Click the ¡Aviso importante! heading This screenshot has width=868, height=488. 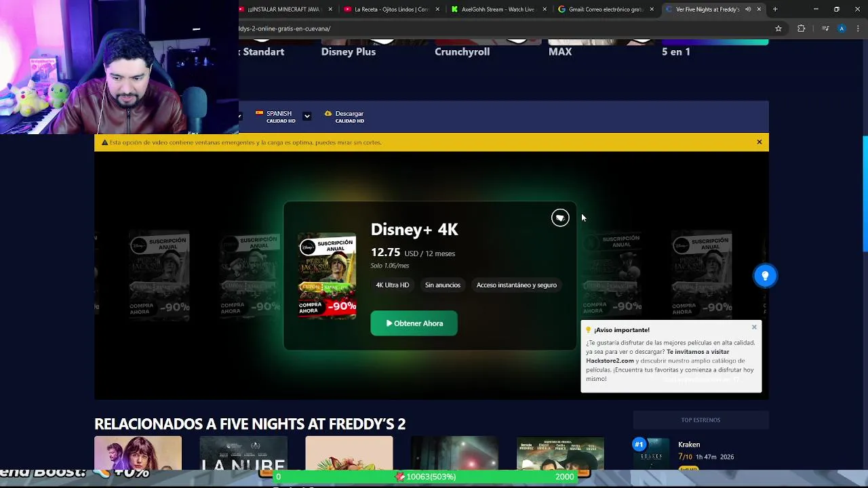(622, 330)
